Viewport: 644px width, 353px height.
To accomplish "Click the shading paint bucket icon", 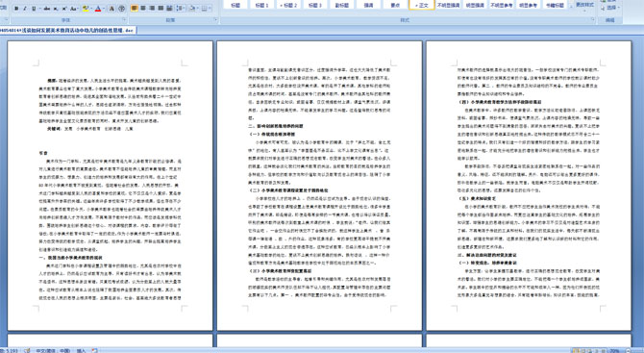I will 192,9.
